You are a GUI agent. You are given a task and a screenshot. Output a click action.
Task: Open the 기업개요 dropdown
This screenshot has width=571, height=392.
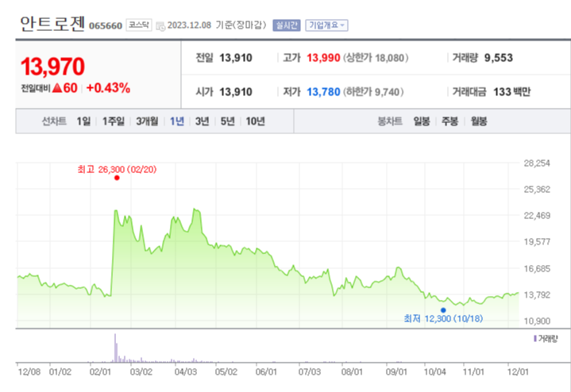(x=326, y=25)
